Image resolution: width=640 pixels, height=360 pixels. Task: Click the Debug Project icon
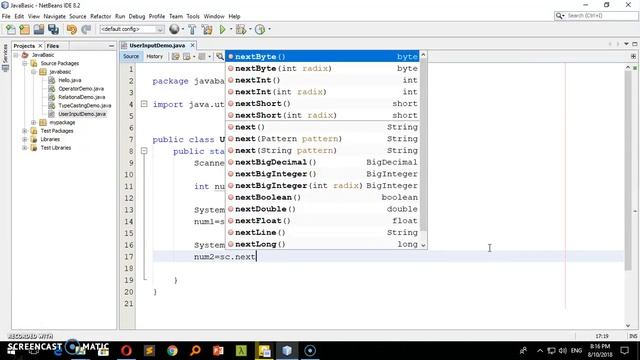241,29
